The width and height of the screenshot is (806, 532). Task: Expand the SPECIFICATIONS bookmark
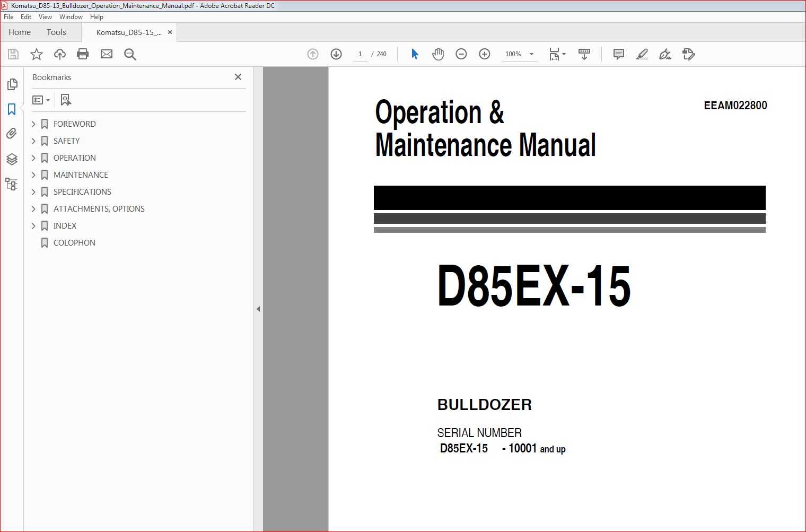click(x=33, y=192)
